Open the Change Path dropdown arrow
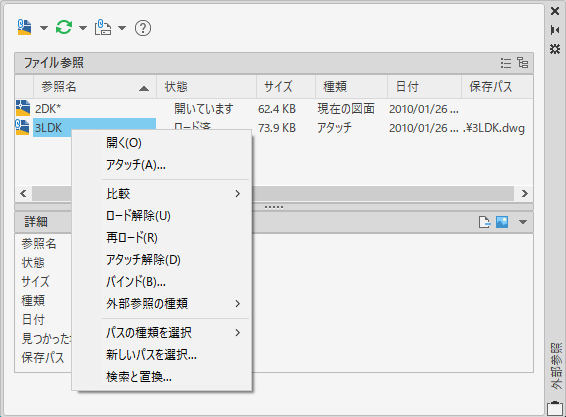Screen dimensions: 566x417 point(122,28)
